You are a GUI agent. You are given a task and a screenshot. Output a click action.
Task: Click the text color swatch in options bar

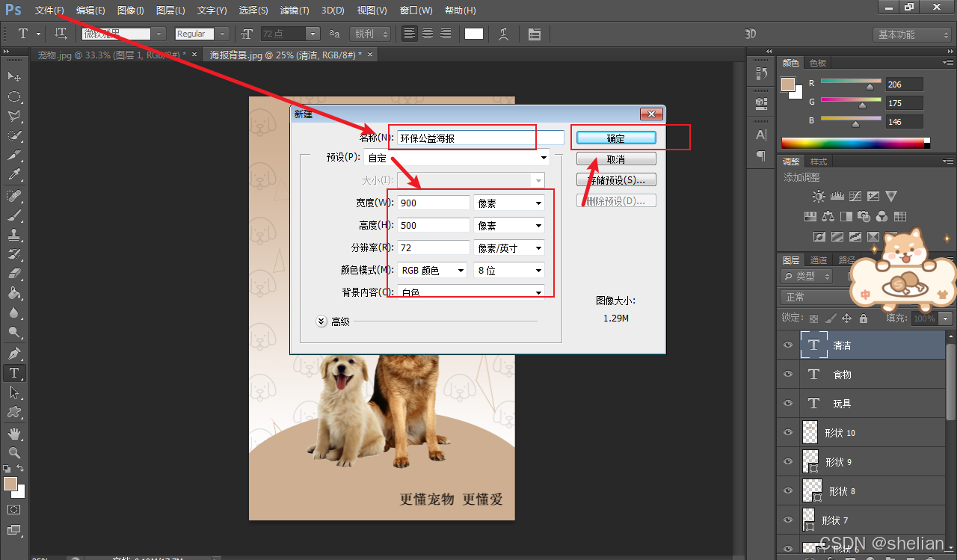[x=474, y=34]
